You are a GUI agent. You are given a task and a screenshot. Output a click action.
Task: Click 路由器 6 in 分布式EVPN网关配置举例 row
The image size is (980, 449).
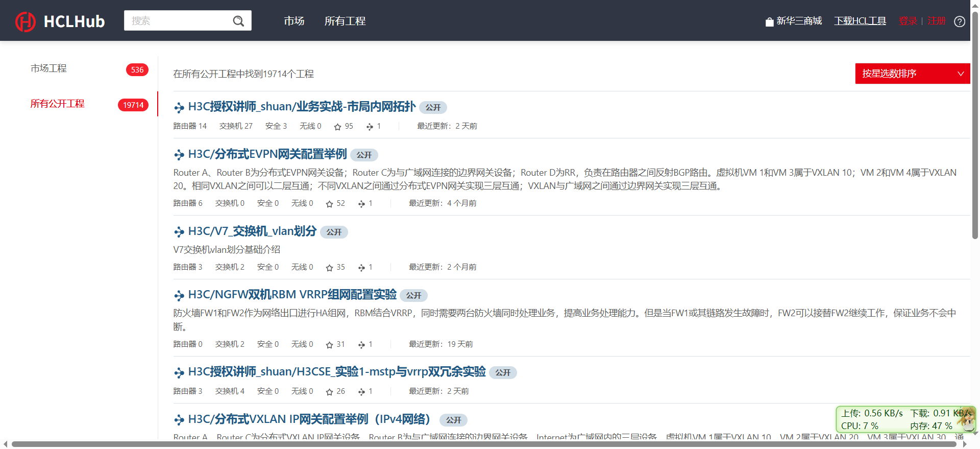click(188, 203)
